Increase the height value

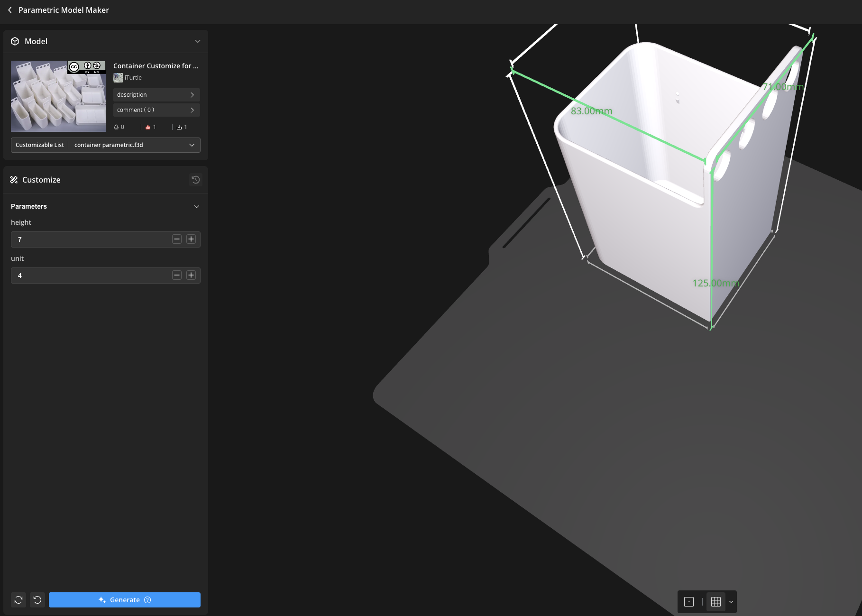pos(191,239)
